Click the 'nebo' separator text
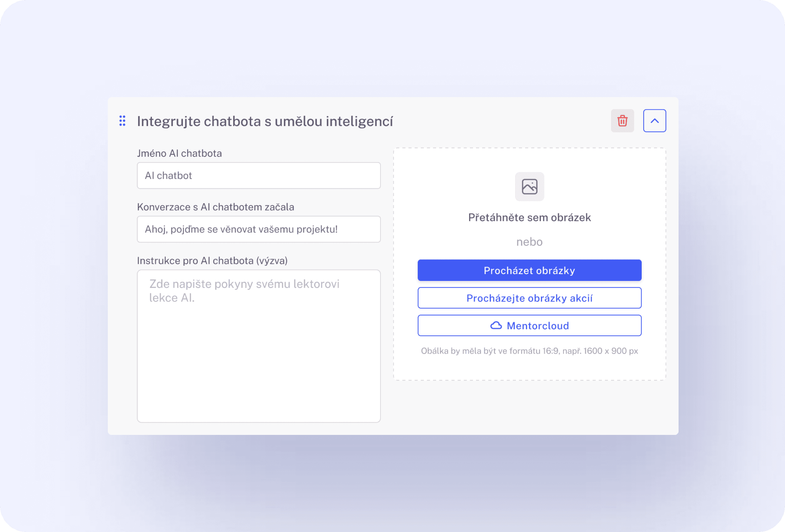Screen dimensions: 785x532 coord(529,242)
